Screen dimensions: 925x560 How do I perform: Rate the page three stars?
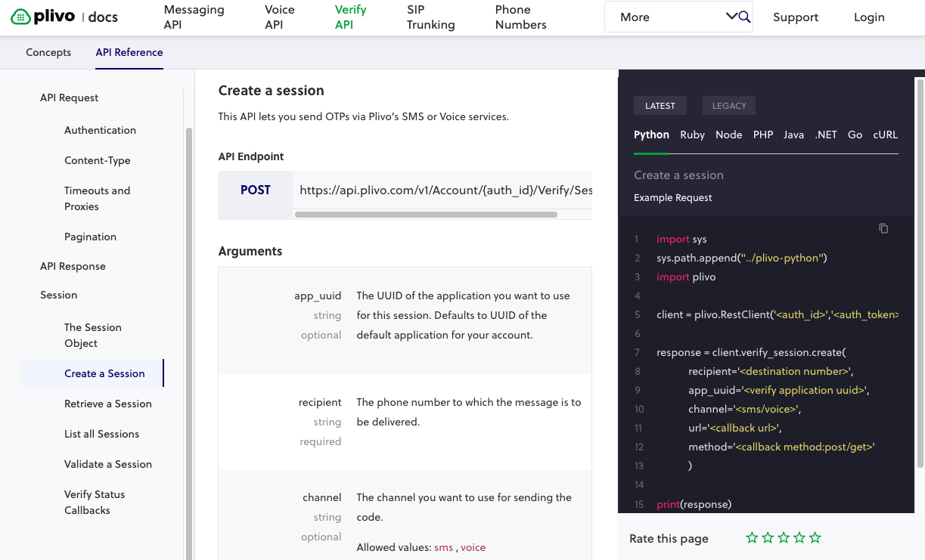[x=784, y=538]
